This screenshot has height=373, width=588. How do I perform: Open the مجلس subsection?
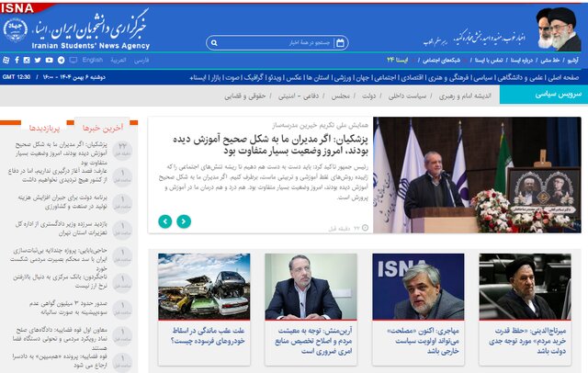tap(341, 96)
